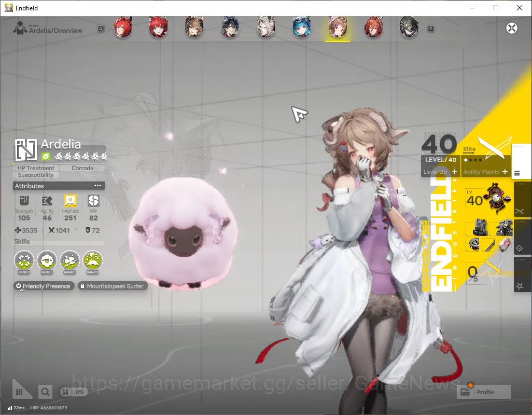Image resolution: width=532 pixels, height=415 pixels.
Task: Open the equipped headgear item slot
Action: 505,227
